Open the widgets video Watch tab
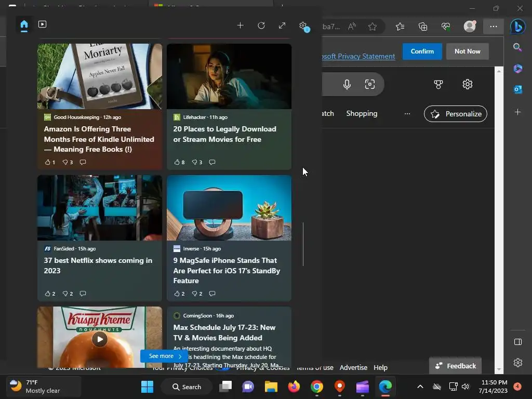The height and width of the screenshot is (399, 532). pos(43,24)
